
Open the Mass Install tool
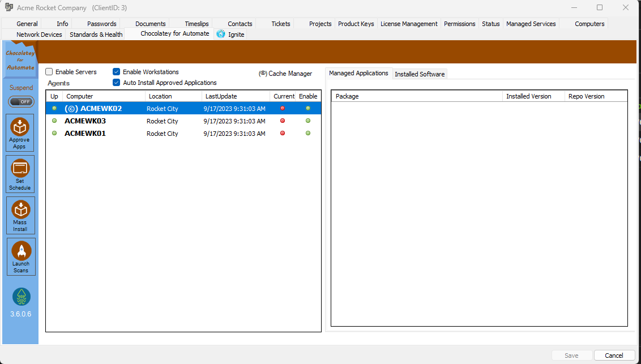(20, 215)
